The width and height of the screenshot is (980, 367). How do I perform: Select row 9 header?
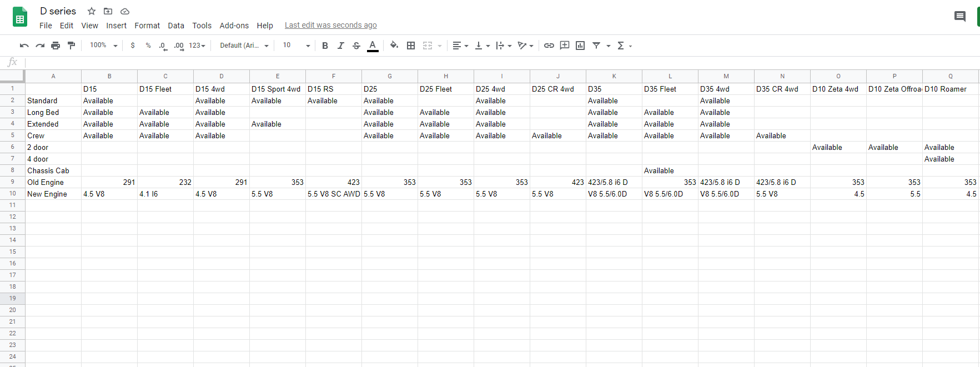(12, 182)
